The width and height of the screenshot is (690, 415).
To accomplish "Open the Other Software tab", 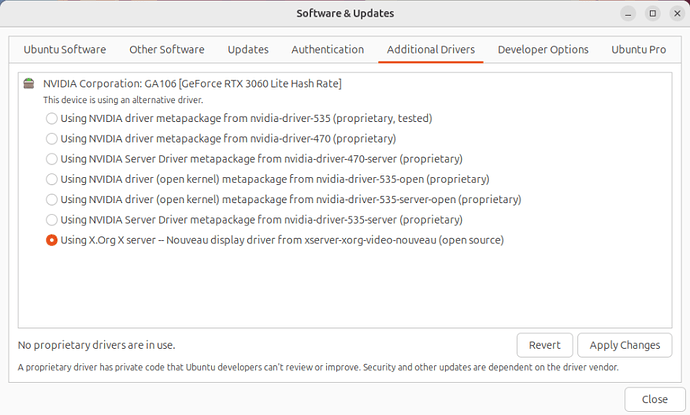I will [166, 50].
